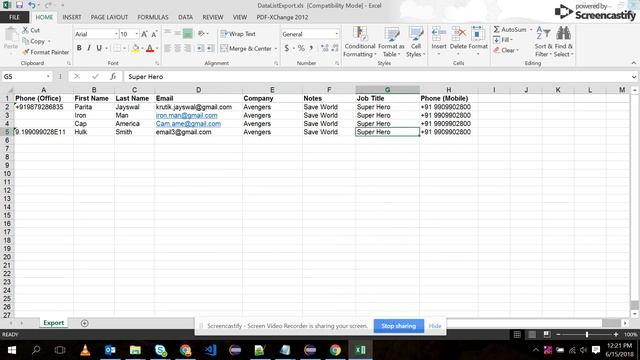
Task: Toggle Wrap Text
Action: coord(238,34)
